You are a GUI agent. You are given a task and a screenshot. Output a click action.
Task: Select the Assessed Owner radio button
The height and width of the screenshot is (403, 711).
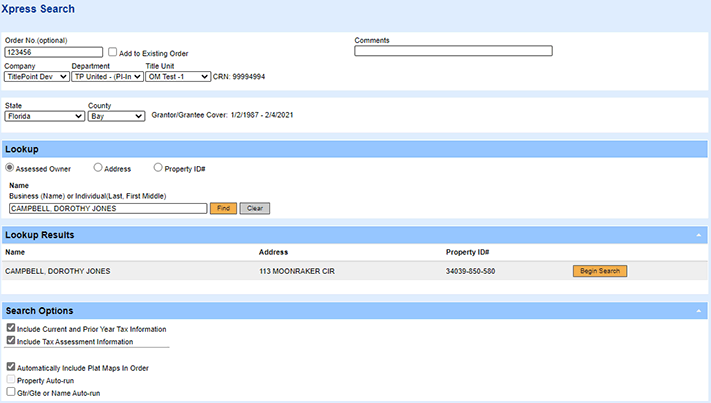point(10,168)
